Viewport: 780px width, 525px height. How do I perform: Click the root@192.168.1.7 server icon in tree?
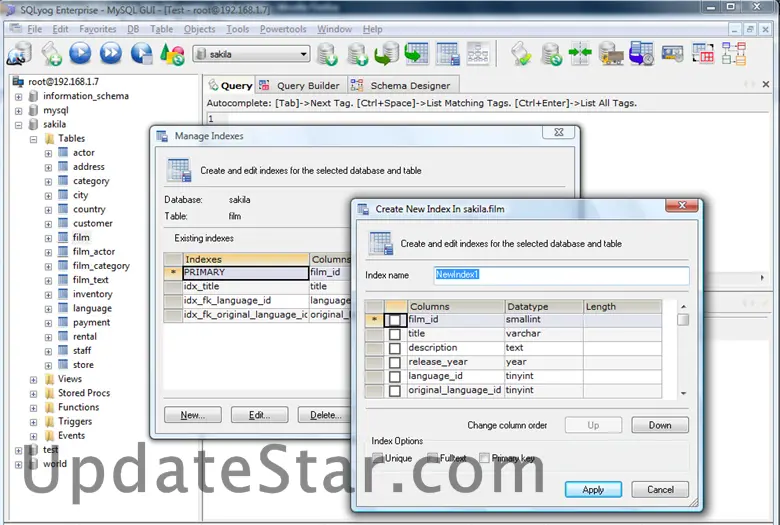click(x=18, y=81)
